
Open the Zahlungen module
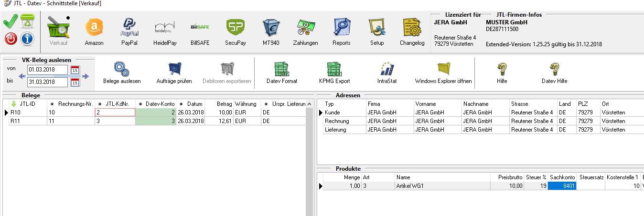[306, 31]
